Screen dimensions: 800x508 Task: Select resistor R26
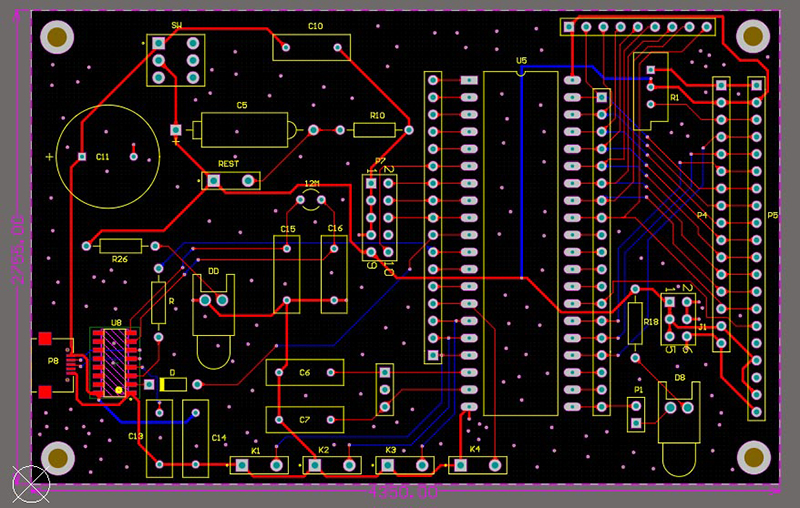[120, 246]
